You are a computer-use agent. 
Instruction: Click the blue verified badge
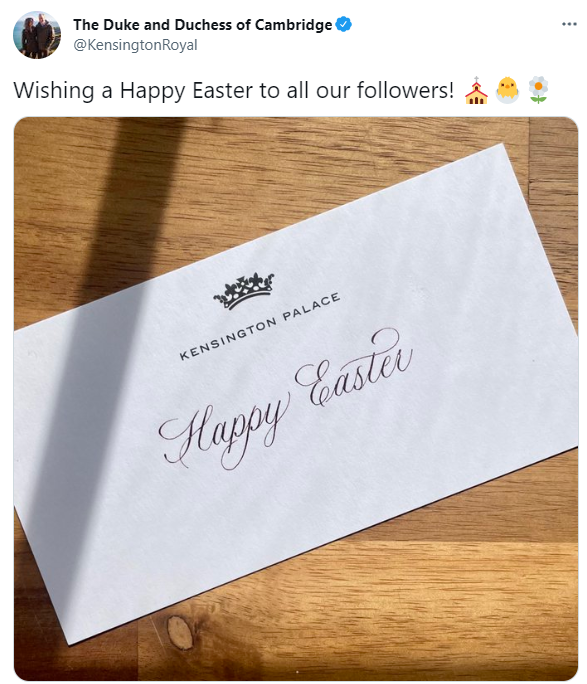click(x=343, y=24)
